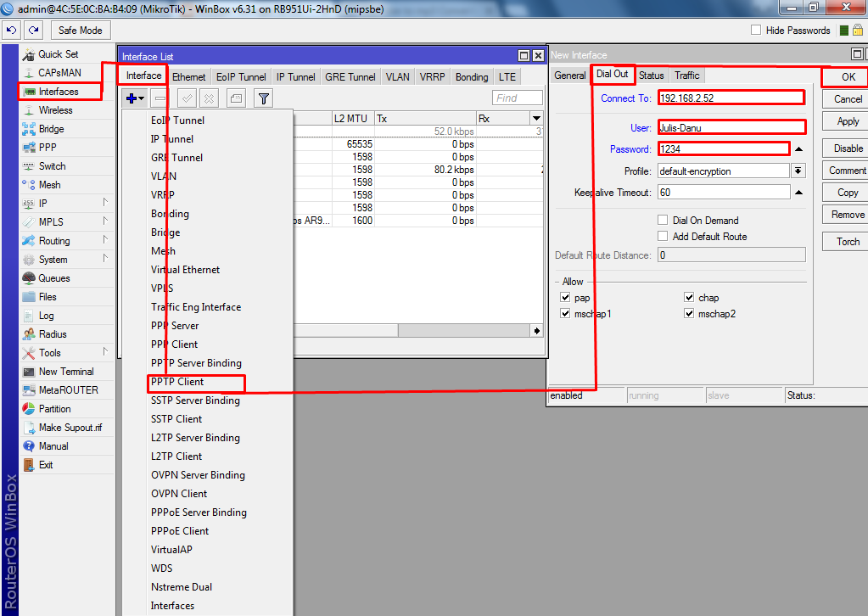Uncheck the pap authentication checkbox
This screenshot has width=868, height=616.
coord(565,297)
